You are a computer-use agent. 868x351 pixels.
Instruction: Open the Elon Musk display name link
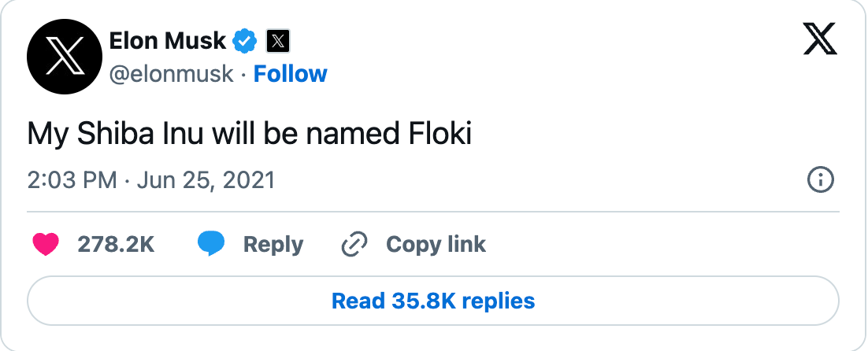pyautogui.click(x=168, y=41)
